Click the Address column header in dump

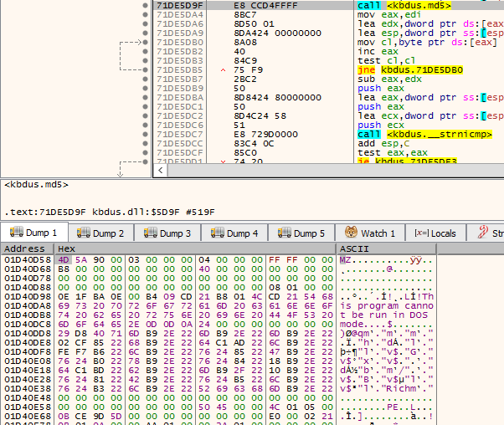click(27, 248)
